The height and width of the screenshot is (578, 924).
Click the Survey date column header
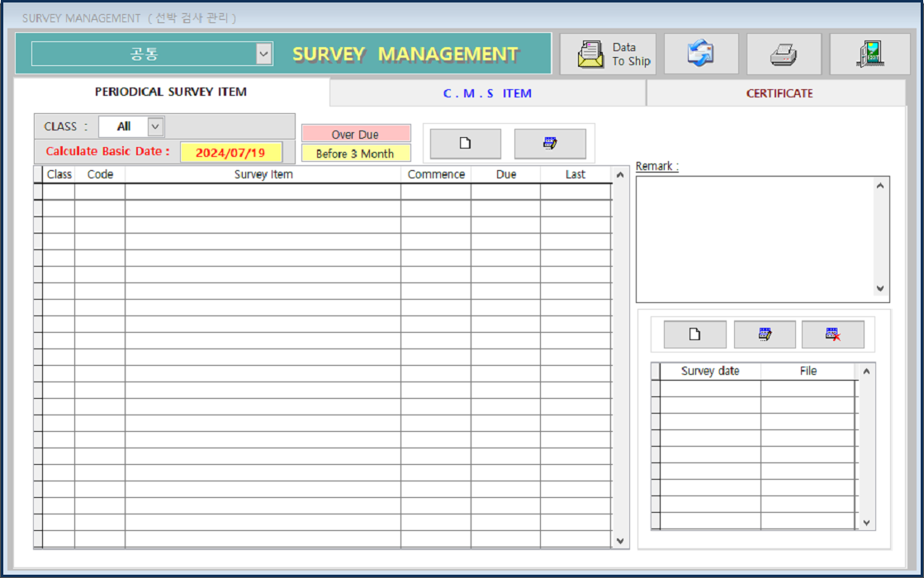point(710,371)
